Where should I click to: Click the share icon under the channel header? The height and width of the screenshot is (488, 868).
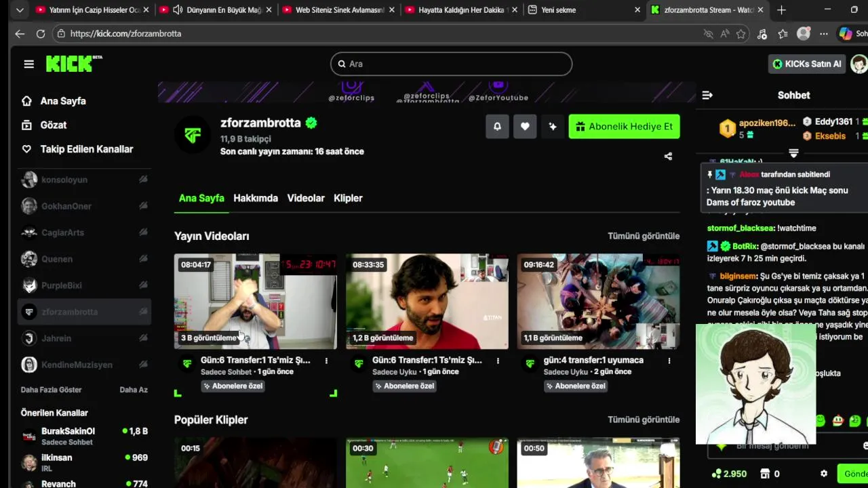[668, 156]
